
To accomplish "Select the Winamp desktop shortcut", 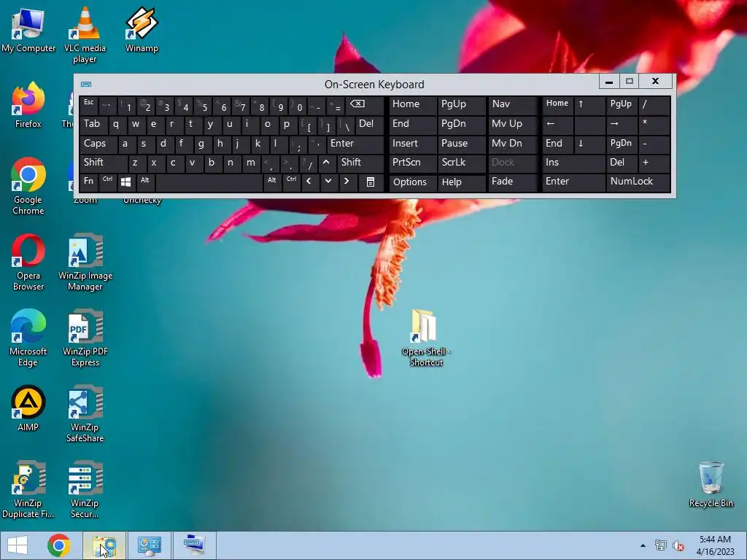I will [142, 30].
